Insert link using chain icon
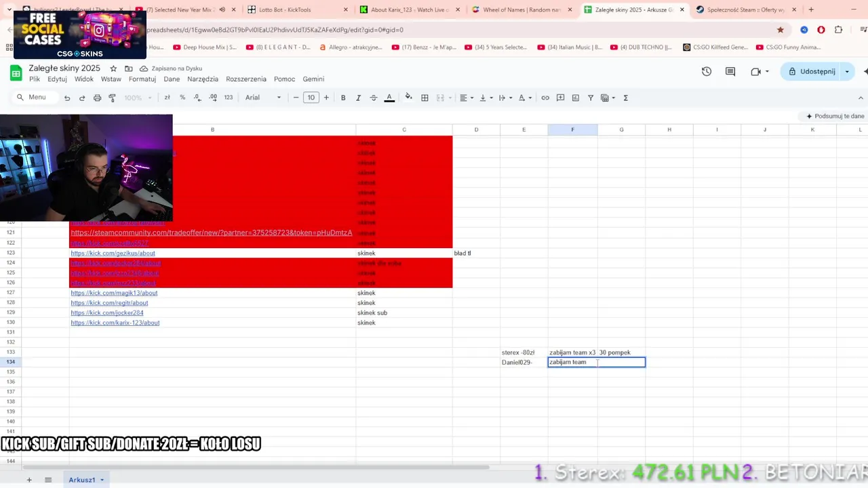The width and height of the screenshot is (868, 488). point(545,98)
